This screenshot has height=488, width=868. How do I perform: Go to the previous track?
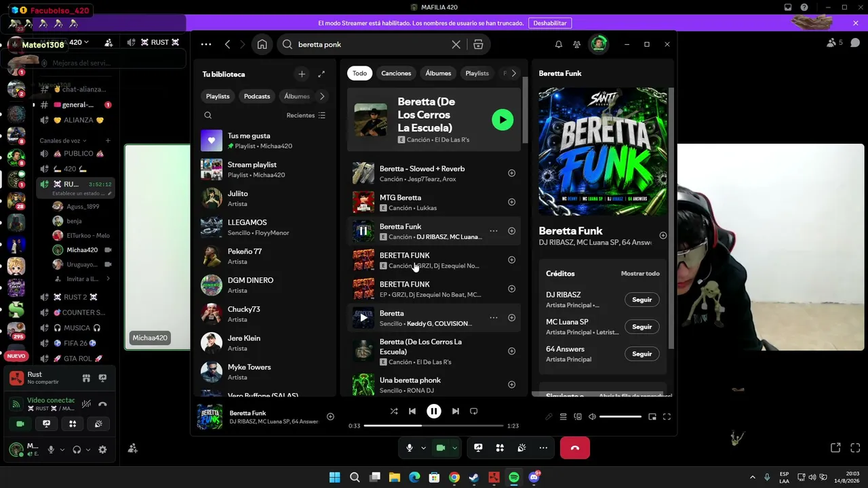coord(412,411)
